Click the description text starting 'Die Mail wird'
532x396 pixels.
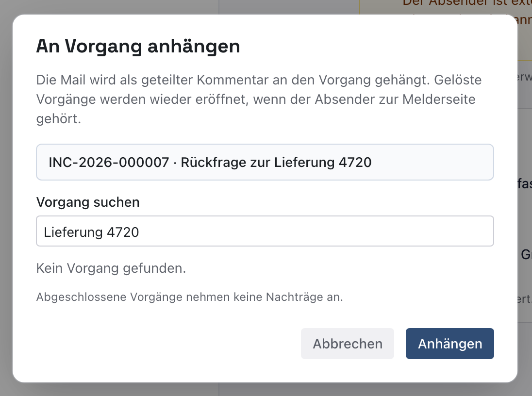click(259, 99)
